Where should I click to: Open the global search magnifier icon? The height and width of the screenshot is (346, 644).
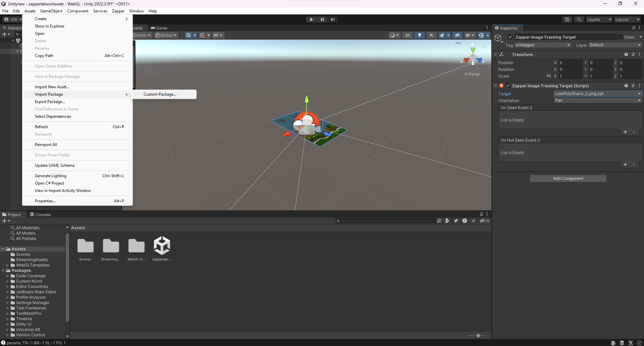point(579,19)
